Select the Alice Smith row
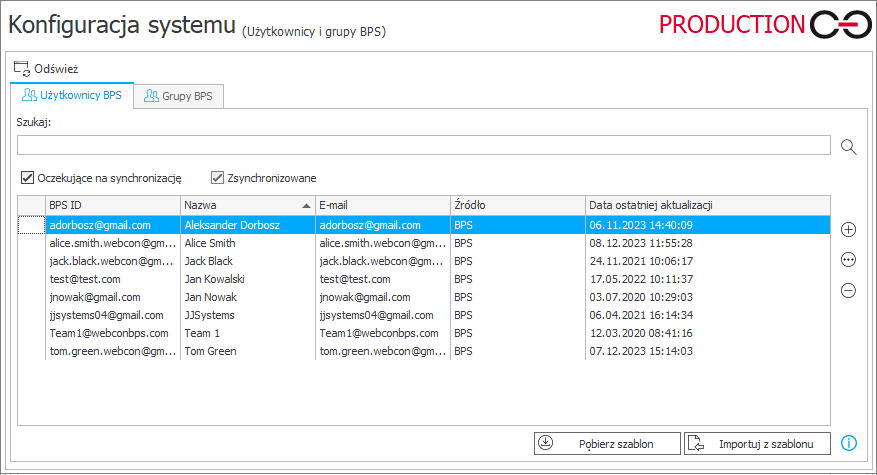 pos(423,243)
